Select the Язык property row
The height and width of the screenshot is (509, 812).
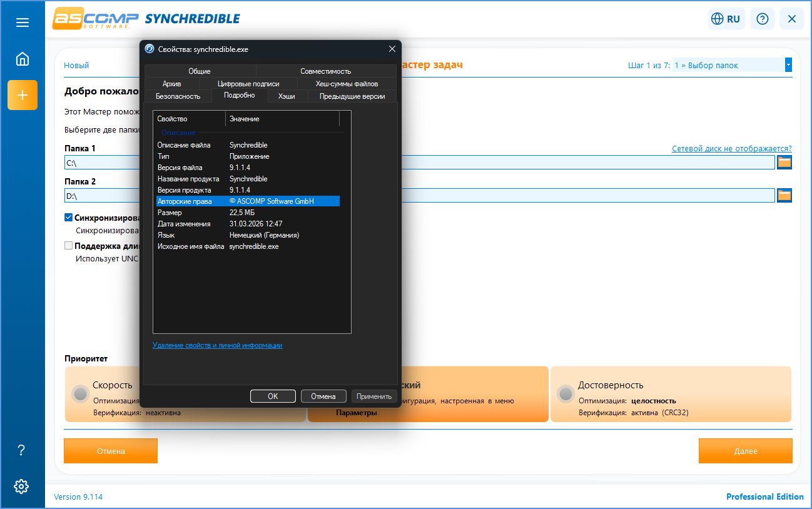(248, 235)
